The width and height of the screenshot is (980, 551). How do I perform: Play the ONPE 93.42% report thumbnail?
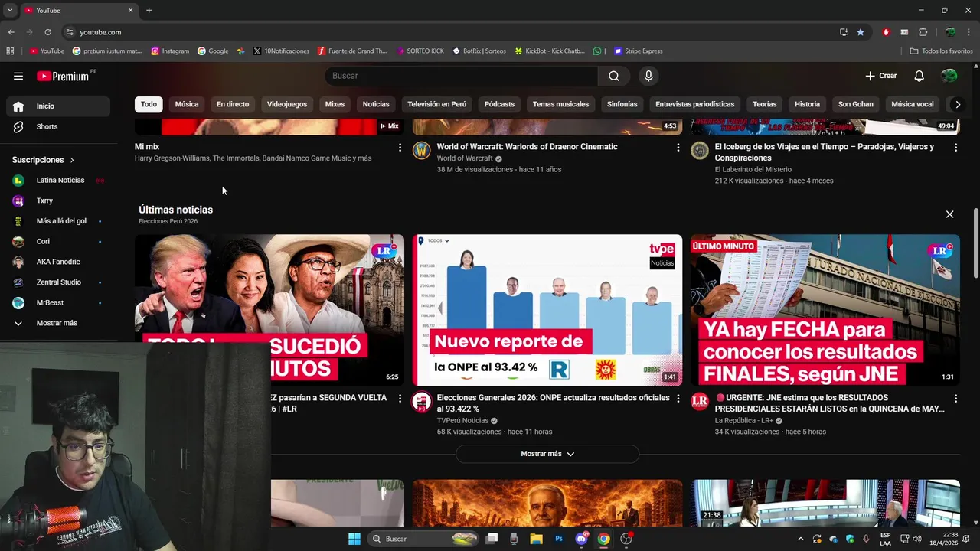click(x=547, y=310)
